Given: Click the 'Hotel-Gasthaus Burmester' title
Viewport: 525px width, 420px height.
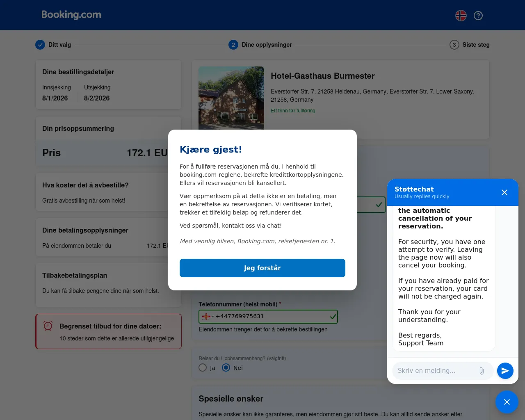Looking at the screenshot, I should 323,76.
